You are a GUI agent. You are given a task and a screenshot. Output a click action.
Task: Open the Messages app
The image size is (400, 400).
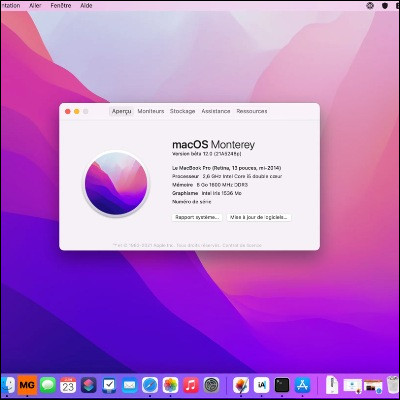pyautogui.click(x=48, y=385)
